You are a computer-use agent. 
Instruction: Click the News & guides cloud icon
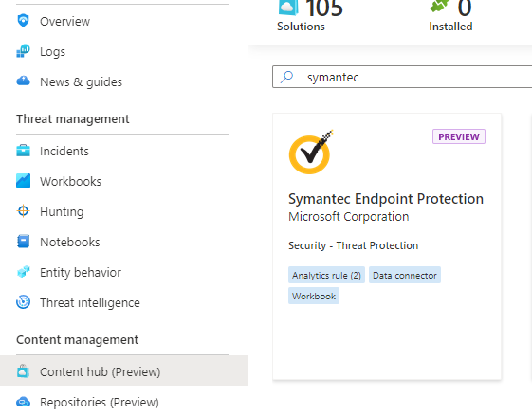pyautogui.click(x=23, y=81)
